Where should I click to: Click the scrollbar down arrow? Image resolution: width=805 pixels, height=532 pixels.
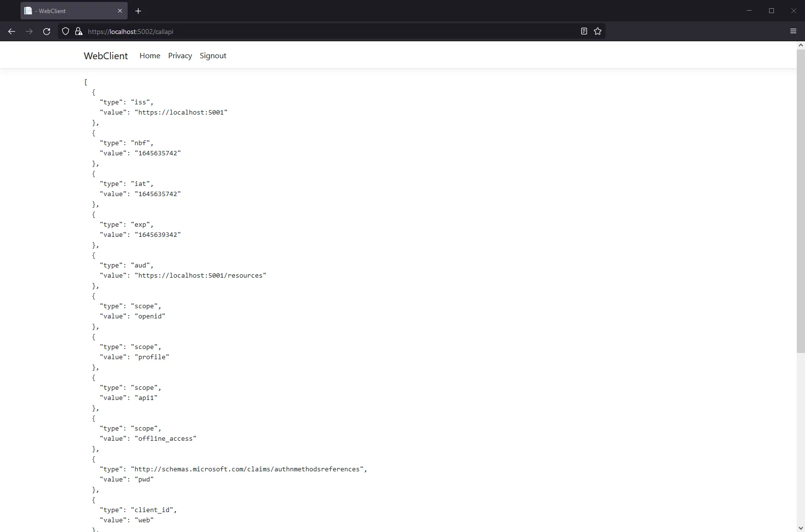pyautogui.click(x=800, y=528)
